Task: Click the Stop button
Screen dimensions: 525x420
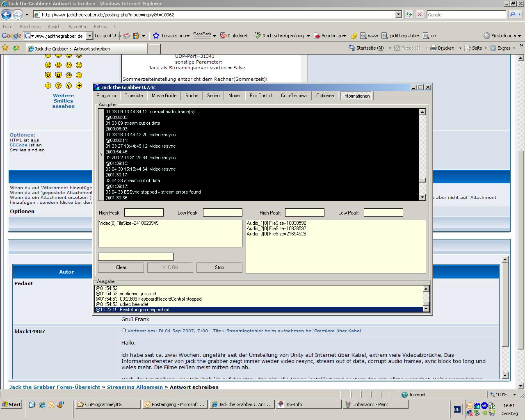Action: (x=219, y=267)
